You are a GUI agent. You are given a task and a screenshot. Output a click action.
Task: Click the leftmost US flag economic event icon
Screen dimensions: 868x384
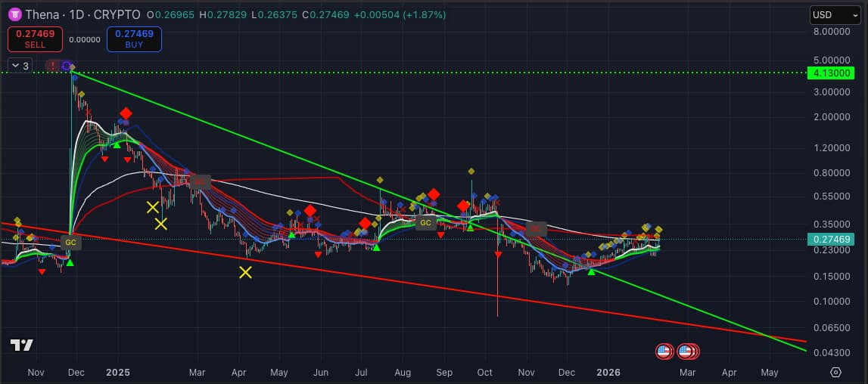click(x=664, y=351)
